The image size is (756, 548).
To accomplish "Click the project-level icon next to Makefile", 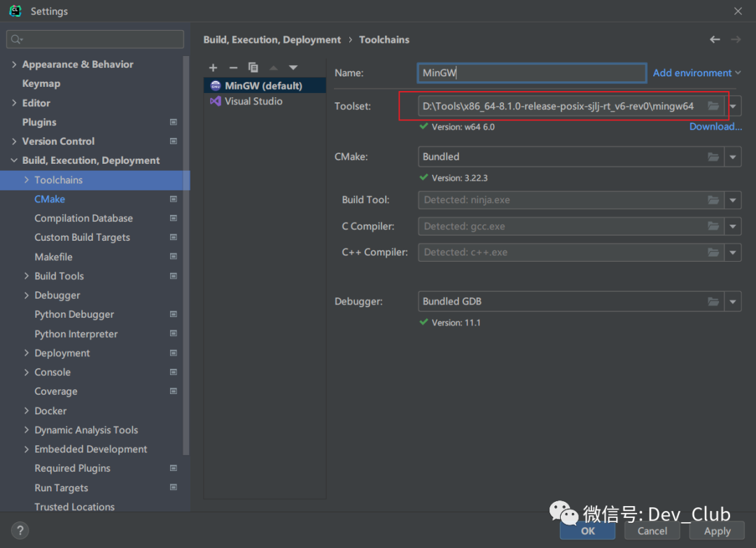I will [x=174, y=256].
